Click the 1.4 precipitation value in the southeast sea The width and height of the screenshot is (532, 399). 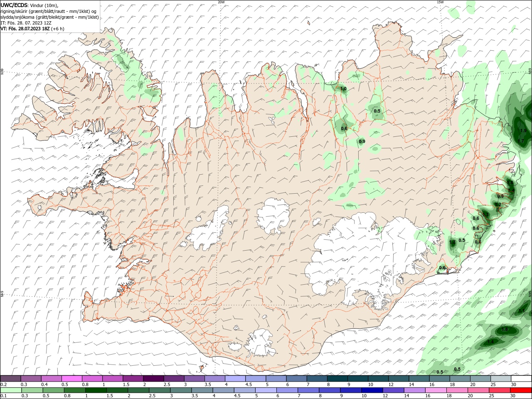click(491, 342)
